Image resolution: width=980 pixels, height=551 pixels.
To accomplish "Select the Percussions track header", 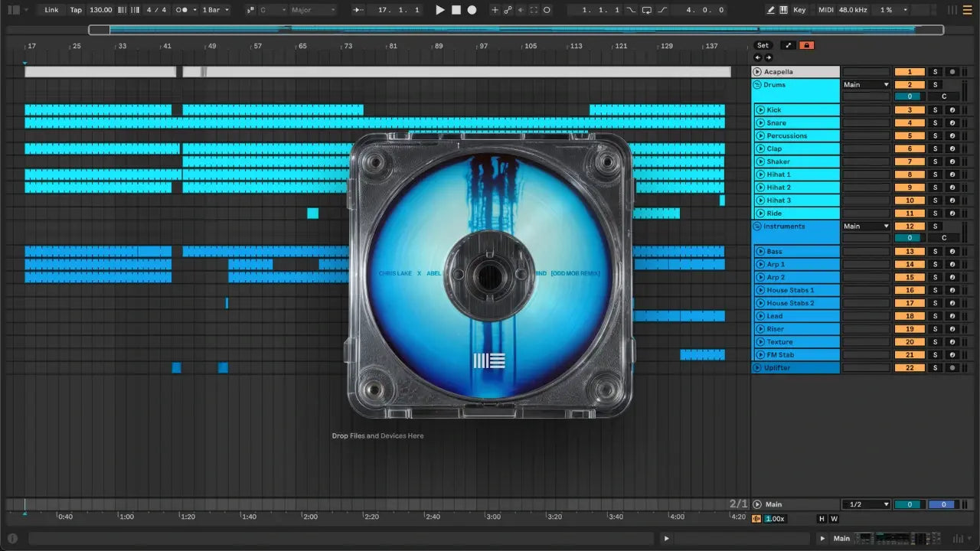I will click(x=797, y=136).
